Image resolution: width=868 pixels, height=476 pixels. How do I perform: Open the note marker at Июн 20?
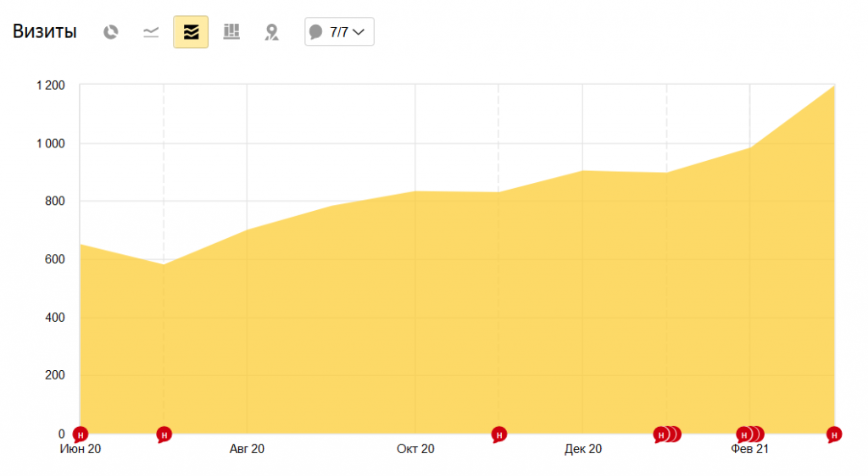point(81,435)
